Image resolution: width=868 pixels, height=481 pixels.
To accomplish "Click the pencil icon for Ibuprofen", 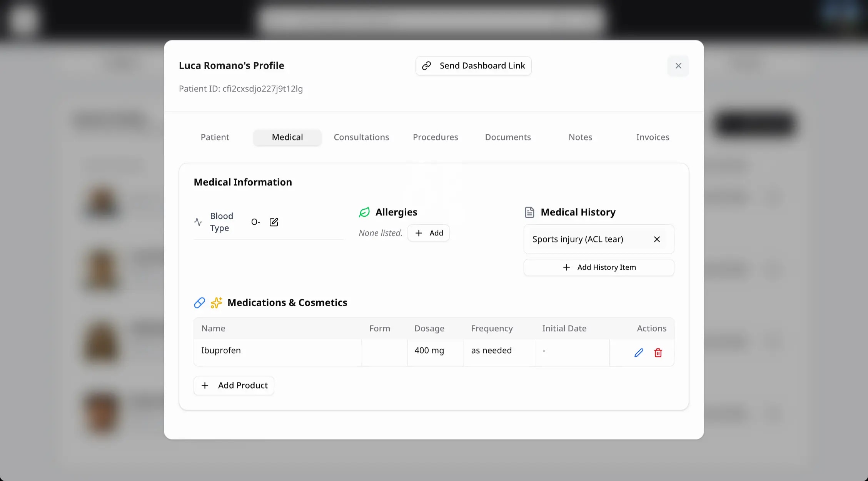I will pos(639,352).
